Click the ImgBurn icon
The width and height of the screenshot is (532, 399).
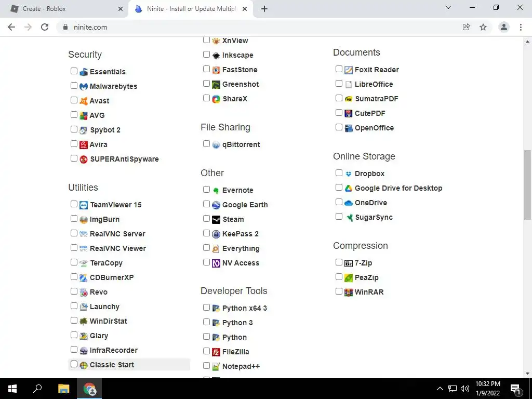pyautogui.click(x=84, y=220)
